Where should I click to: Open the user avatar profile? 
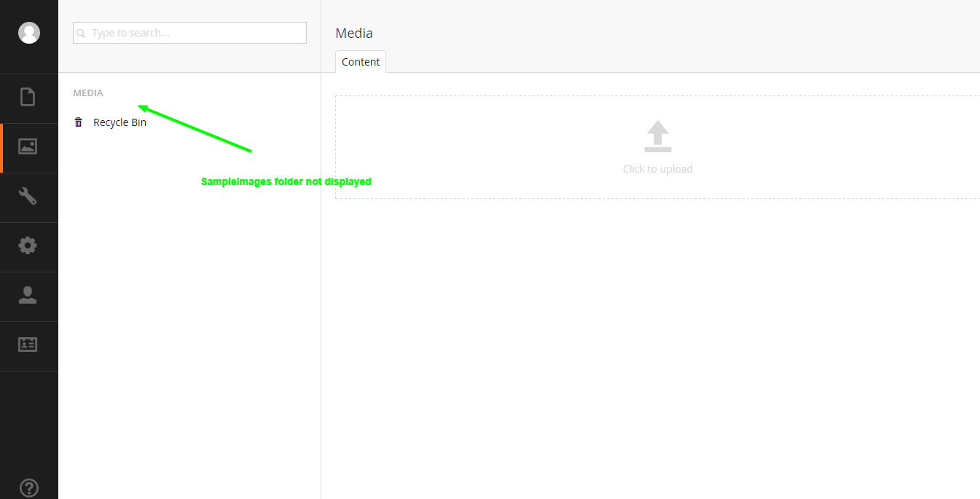[x=29, y=33]
